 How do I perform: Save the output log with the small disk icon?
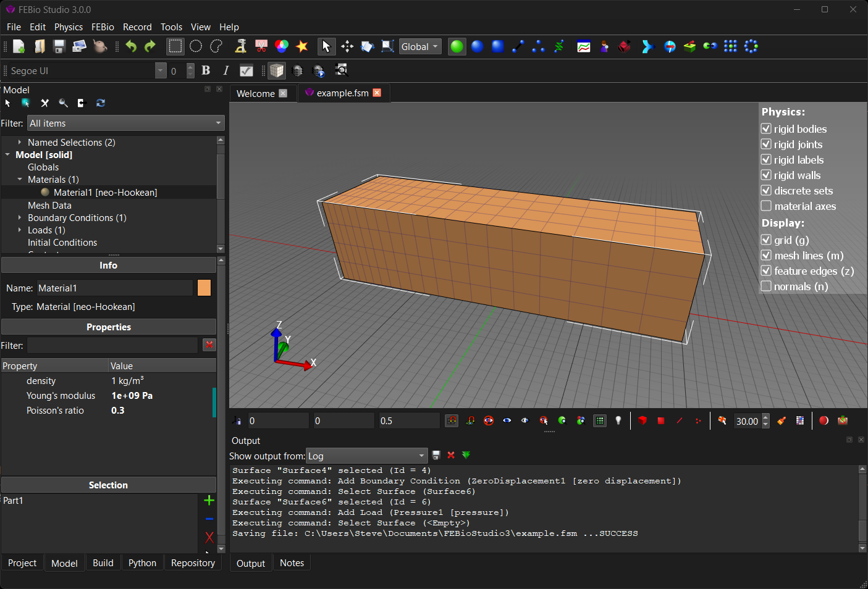pos(436,455)
